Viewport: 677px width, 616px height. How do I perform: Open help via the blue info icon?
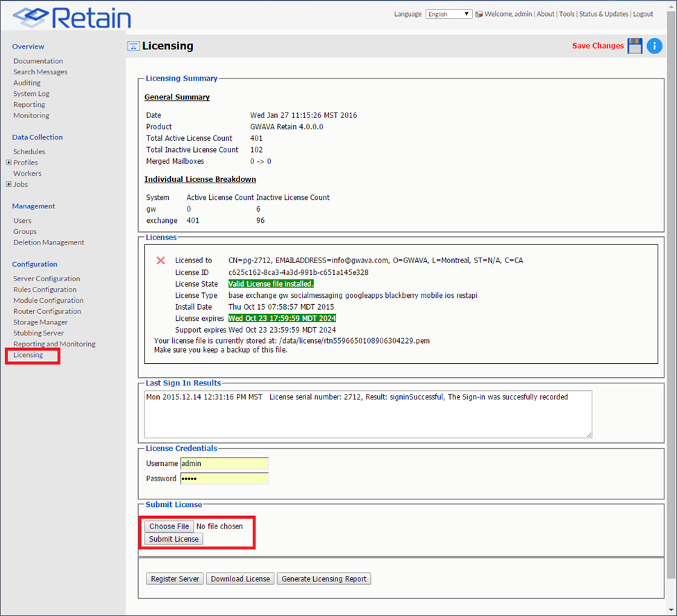(x=653, y=46)
